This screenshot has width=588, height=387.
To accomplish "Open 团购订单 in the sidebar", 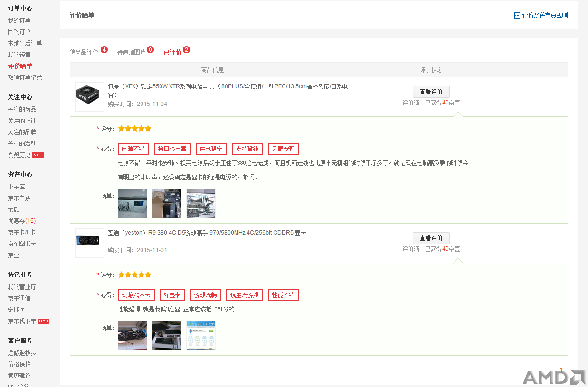I will pyautogui.click(x=19, y=32).
